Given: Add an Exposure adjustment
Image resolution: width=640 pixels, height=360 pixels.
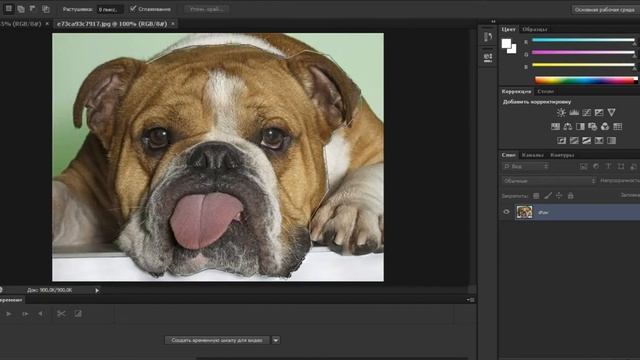Looking at the screenshot, I should pos(599,112).
